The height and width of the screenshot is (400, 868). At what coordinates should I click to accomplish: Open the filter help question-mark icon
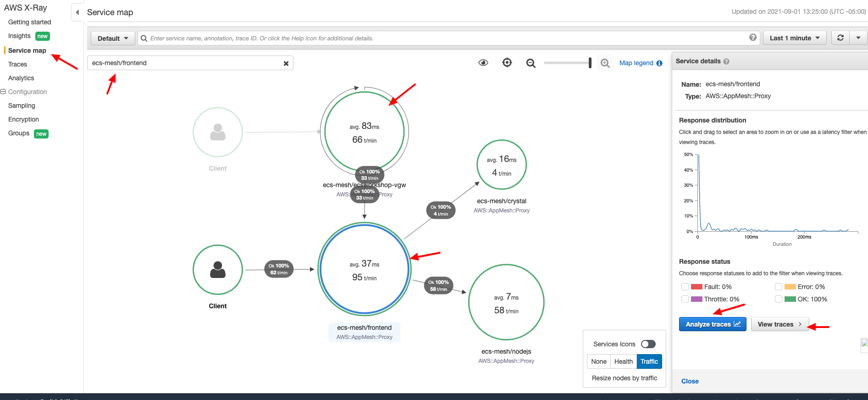753,38
